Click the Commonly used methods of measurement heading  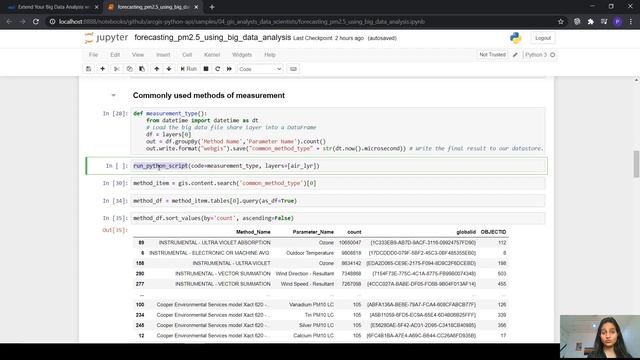[x=209, y=96]
